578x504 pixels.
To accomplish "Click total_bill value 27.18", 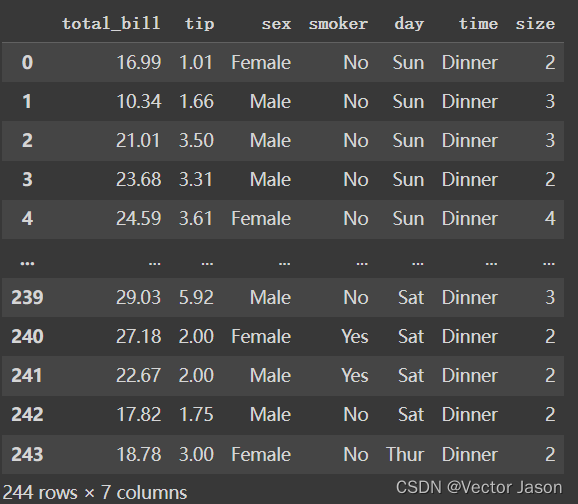I will point(139,336).
